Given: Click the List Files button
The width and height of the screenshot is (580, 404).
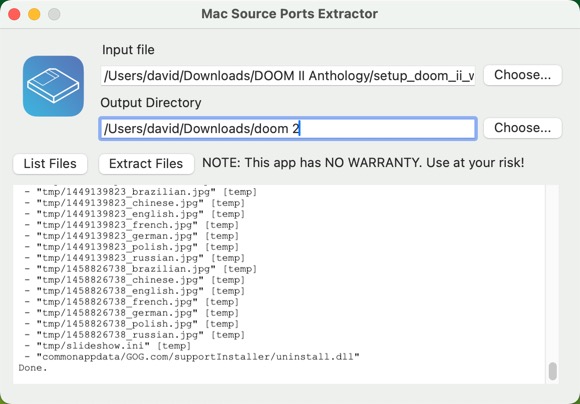Looking at the screenshot, I should point(50,164).
